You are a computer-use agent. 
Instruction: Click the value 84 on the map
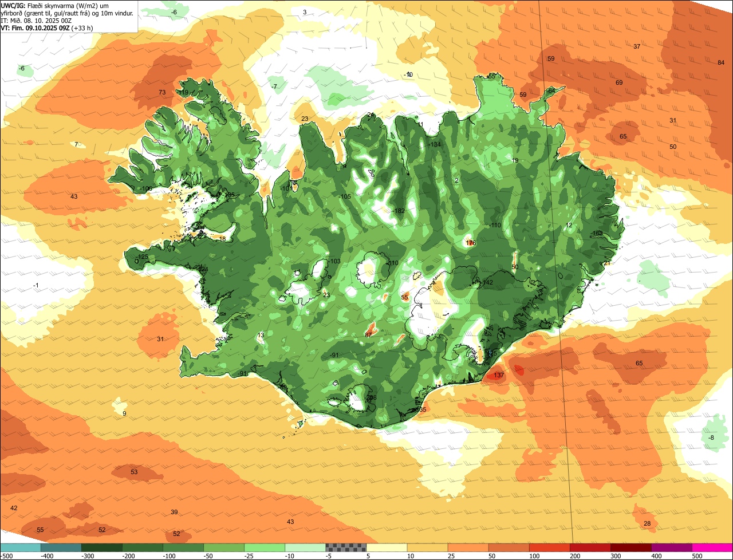[x=721, y=63]
